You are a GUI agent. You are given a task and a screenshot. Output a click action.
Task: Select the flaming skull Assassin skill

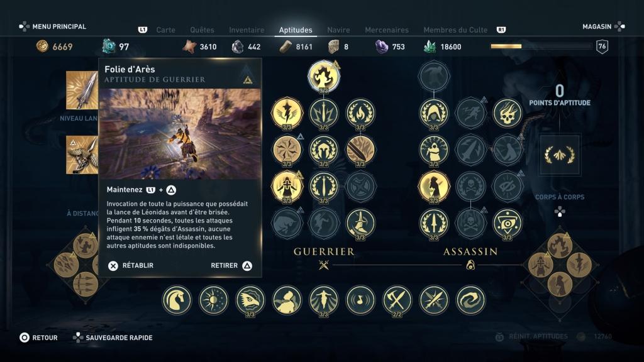pos(508,113)
